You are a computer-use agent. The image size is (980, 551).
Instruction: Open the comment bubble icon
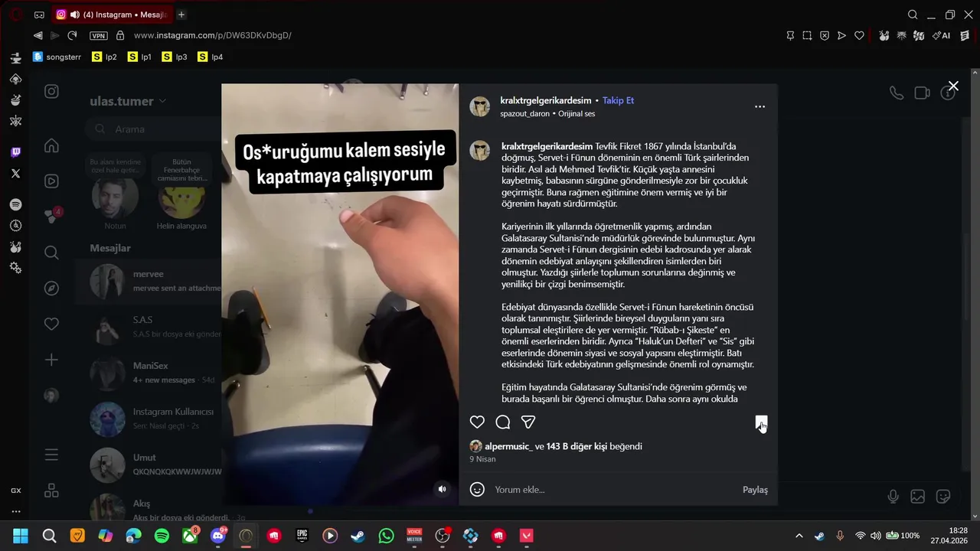pos(503,422)
